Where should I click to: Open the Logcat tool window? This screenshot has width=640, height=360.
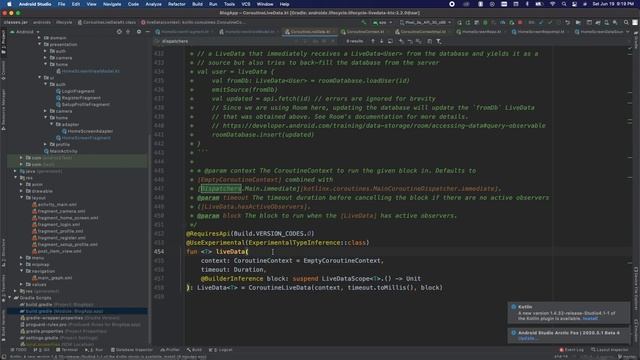pyautogui.click(x=220, y=350)
